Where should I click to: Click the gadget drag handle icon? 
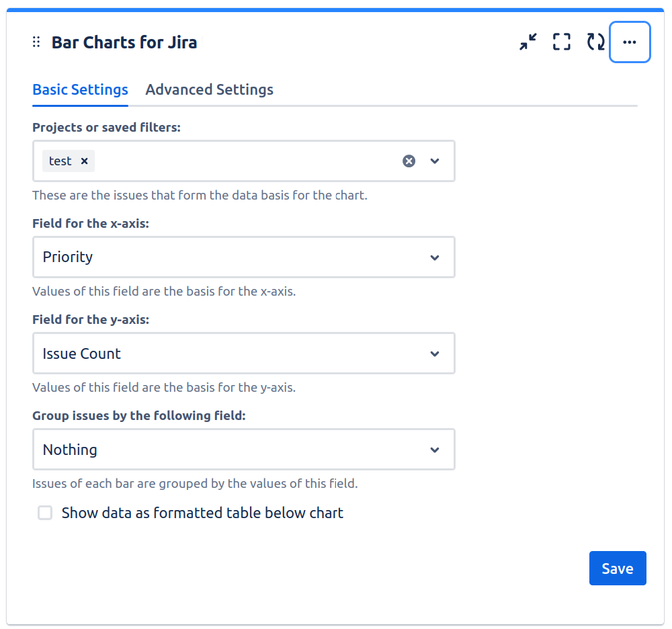tap(36, 42)
